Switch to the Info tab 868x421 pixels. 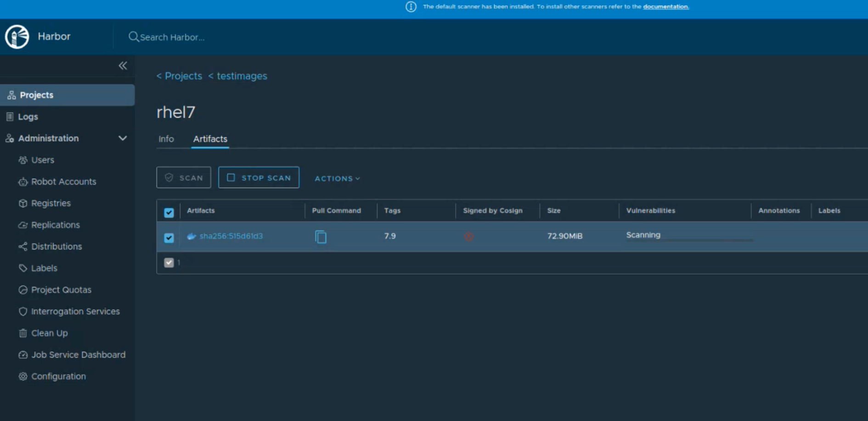tap(166, 139)
